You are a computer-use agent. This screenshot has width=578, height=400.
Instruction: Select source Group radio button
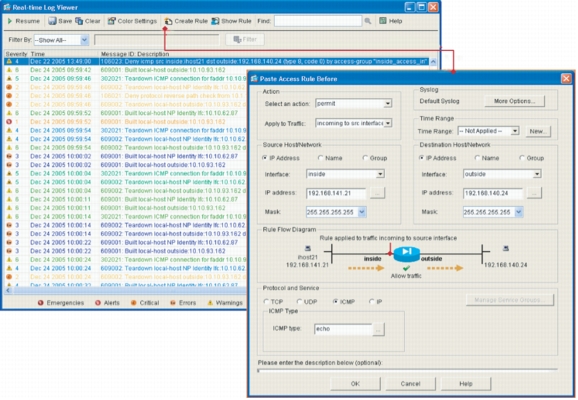[365, 158]
